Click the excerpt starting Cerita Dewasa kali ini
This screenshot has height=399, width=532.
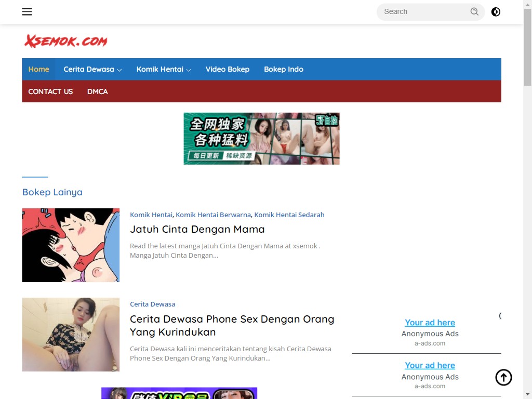(x=230, y=353)
